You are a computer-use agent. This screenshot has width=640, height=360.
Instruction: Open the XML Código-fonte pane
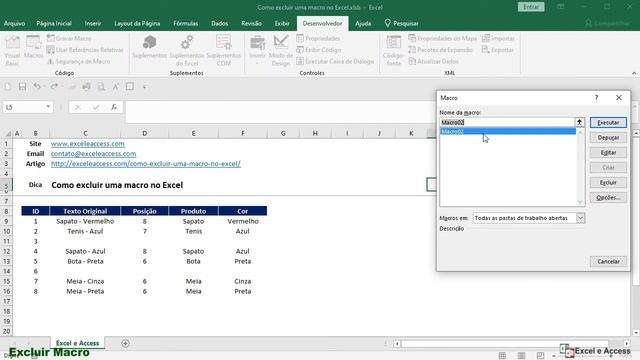[x=393, y=51]
